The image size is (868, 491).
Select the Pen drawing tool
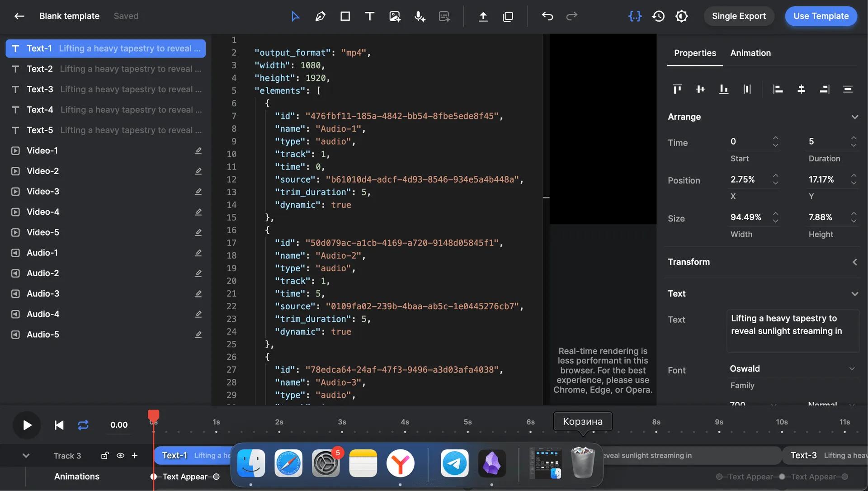[x=320, y=16]
